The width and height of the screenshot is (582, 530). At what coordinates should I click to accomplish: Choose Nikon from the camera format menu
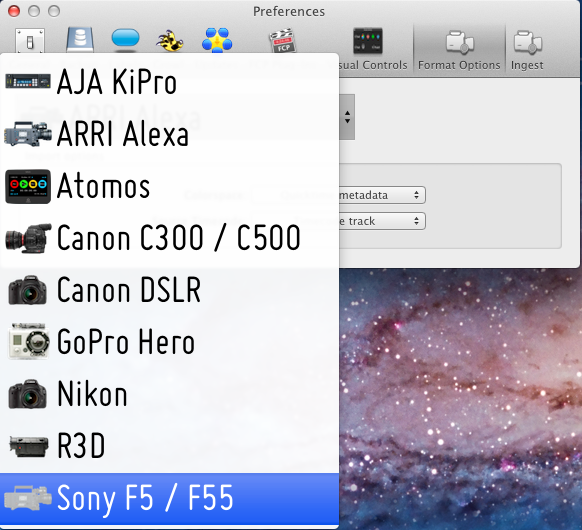[169, 394]
